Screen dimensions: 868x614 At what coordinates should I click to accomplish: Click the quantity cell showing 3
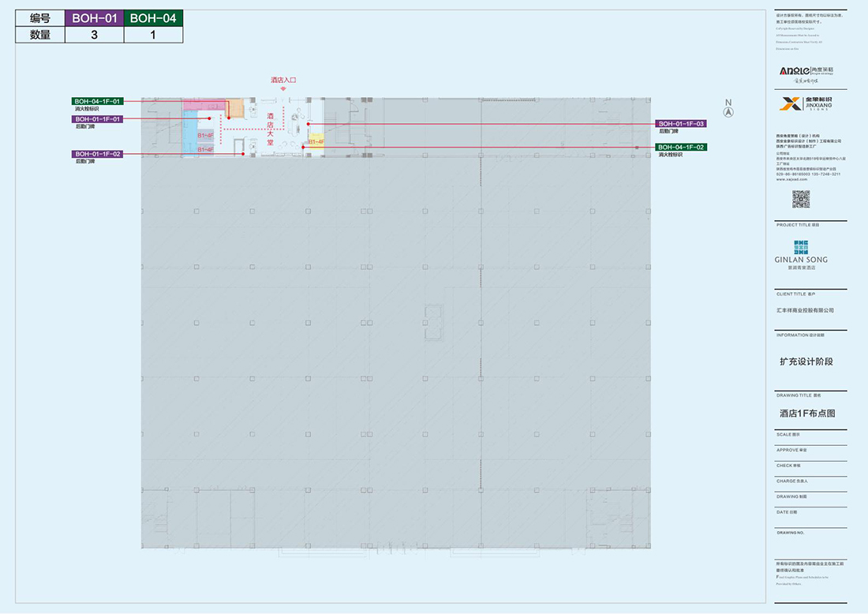click(x=94, y=35)
